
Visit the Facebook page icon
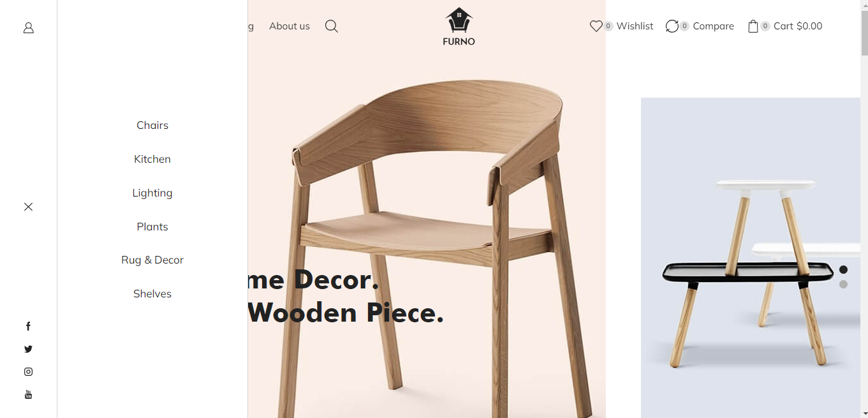[28, 326]
